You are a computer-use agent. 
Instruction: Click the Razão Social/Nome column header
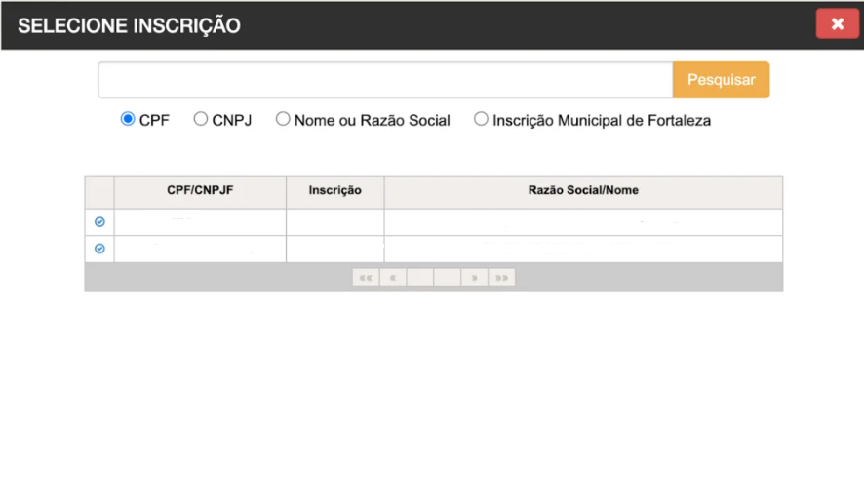point(583,191)
